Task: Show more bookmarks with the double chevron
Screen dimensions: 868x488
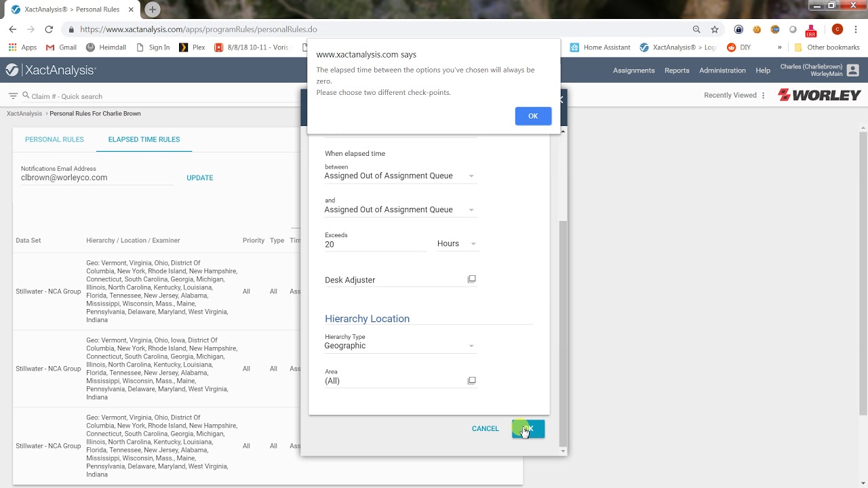Action: [779, 47]
